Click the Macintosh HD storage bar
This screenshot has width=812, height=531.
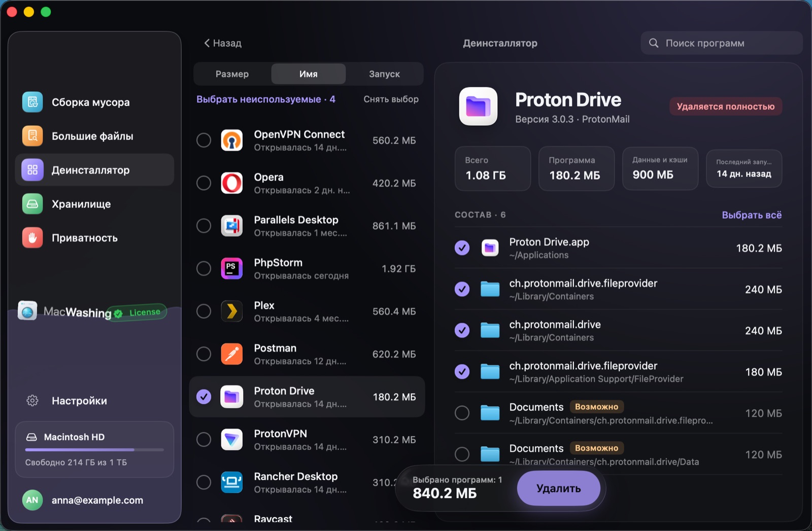tap(94, 449)
